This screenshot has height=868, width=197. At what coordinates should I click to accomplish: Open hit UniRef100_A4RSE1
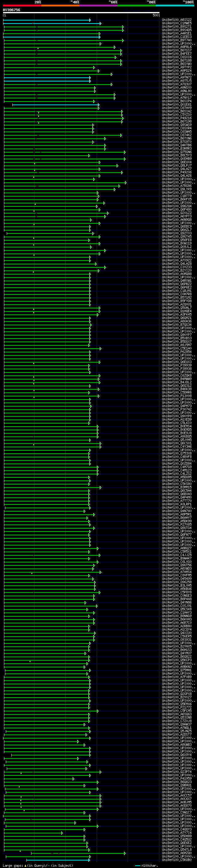[x=177, y=33]
